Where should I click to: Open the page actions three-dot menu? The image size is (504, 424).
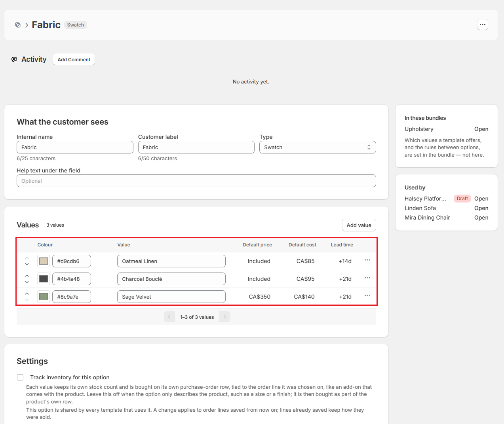coord(482,25)
